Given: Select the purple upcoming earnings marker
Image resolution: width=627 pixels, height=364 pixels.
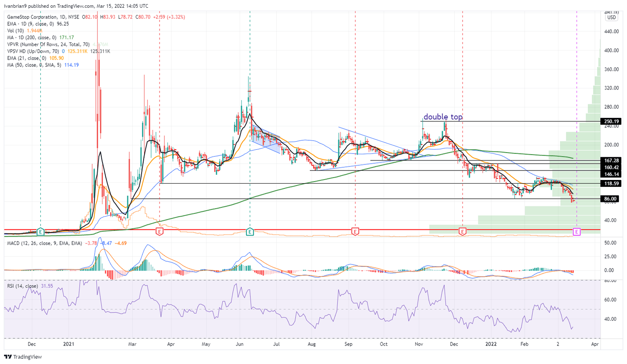Looking at the screenshot, I should click(576, 232).
